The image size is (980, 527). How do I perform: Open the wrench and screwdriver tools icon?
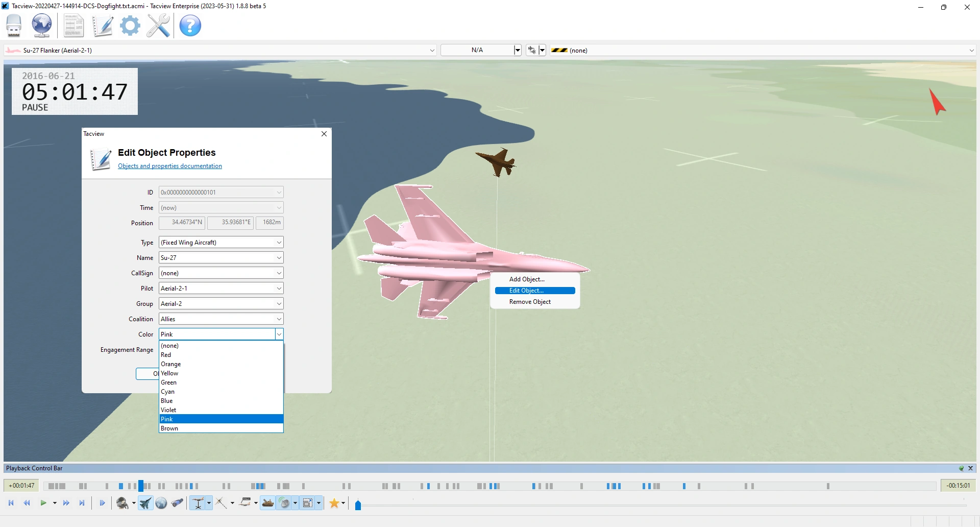click(x=158, y=26)
